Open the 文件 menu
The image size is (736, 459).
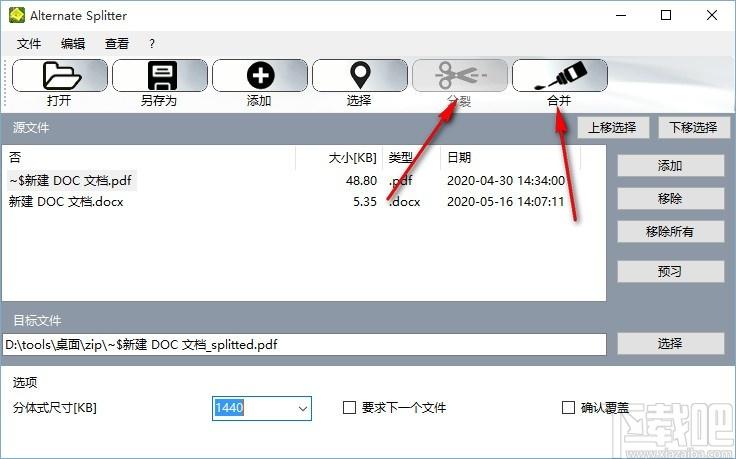(29, 44)
